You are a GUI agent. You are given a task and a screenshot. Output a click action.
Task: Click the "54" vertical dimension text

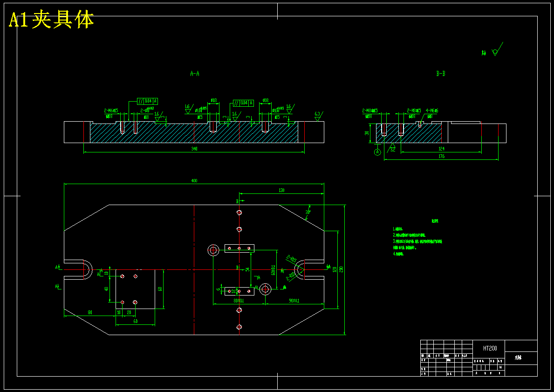point(247,269)
